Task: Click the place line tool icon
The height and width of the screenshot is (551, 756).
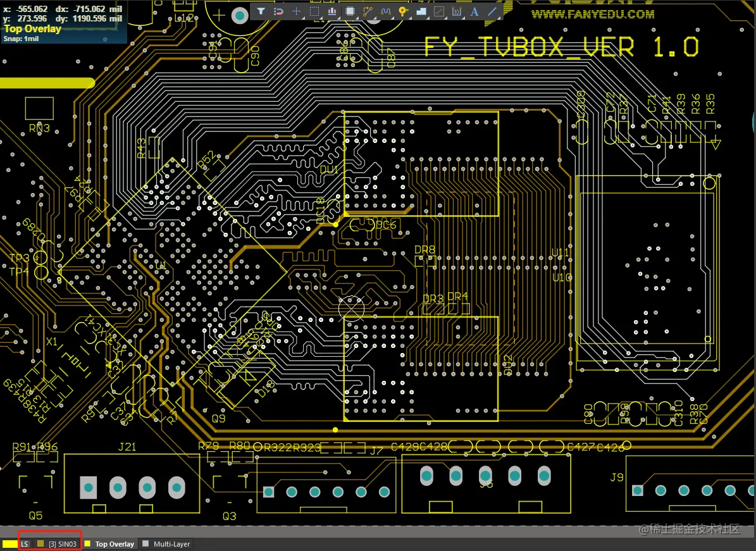Action: [492, 11]
